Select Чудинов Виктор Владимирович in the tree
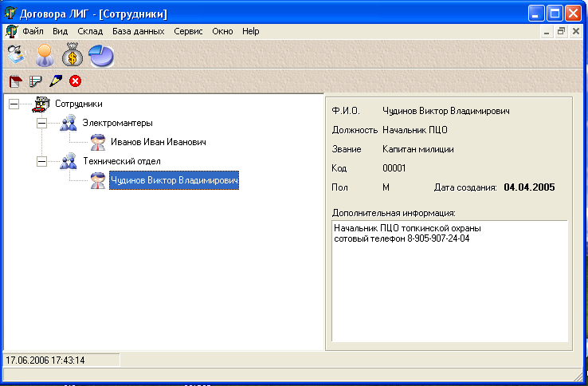588x386 pixels. point(174,180)
